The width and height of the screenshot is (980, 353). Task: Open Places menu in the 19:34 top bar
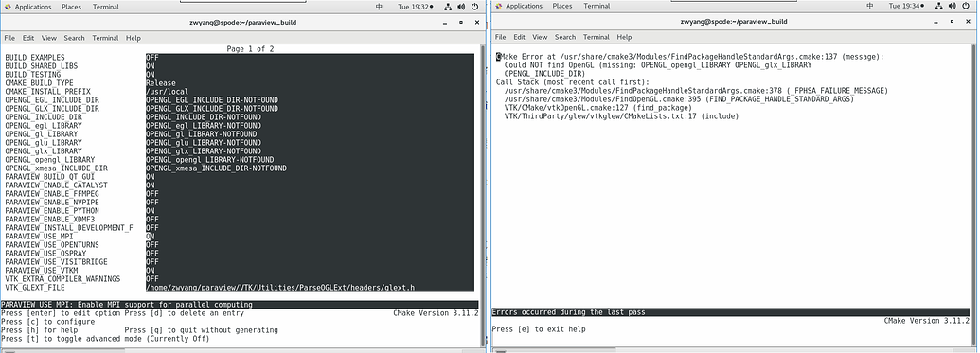pos(562,7)
